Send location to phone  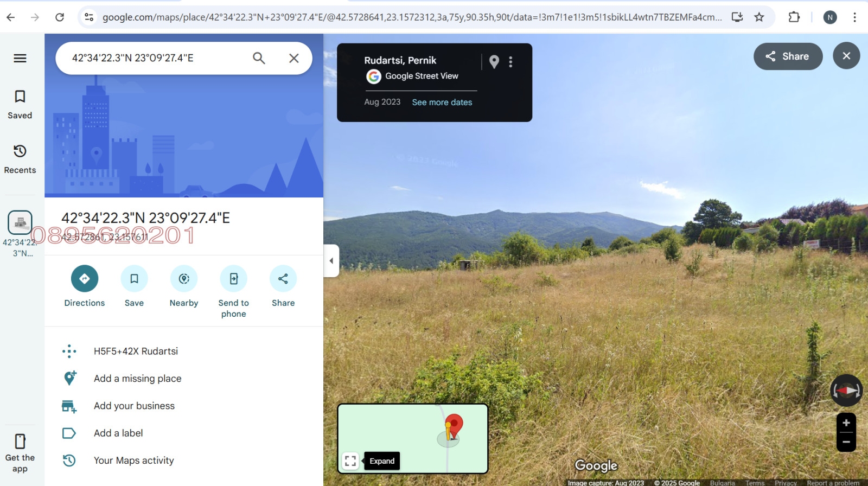pyautogui.click(x=233, y=279)
